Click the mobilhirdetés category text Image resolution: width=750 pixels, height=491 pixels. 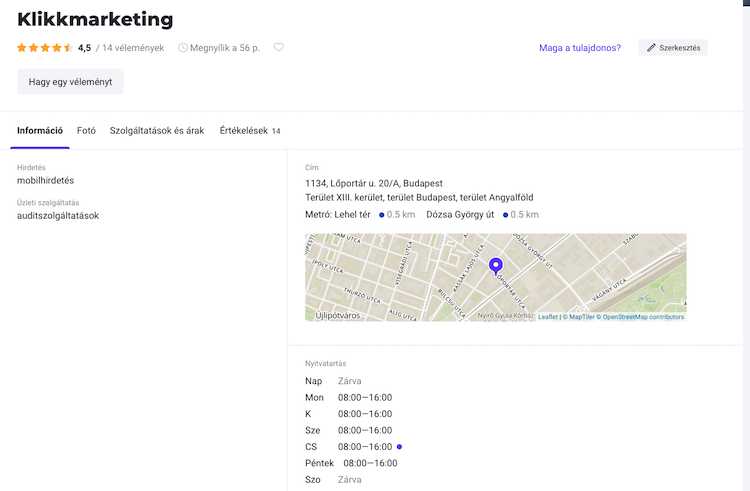point(45,180)
